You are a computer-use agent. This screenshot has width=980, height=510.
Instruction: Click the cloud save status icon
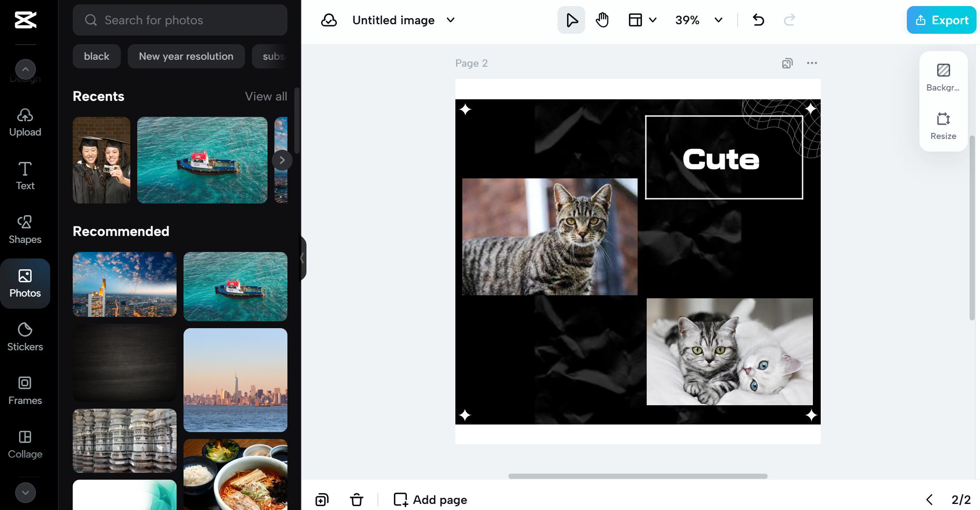tap(329, 20)
